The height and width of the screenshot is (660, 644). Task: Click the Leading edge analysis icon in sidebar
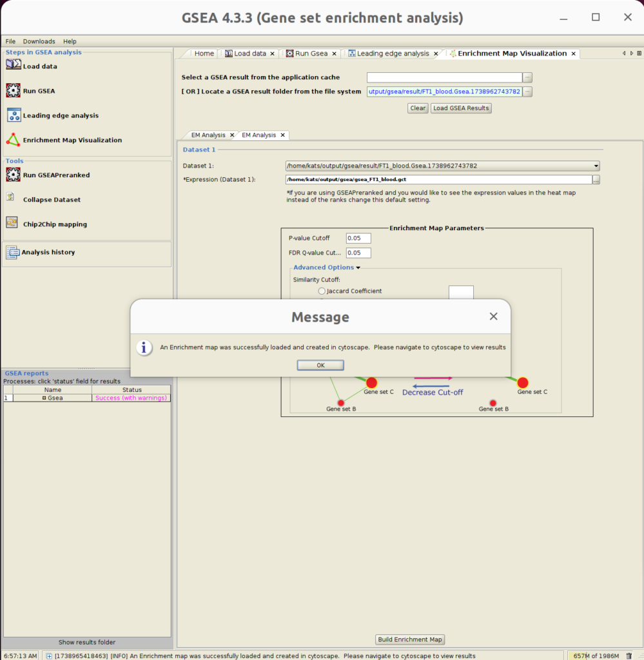point(14,115)
